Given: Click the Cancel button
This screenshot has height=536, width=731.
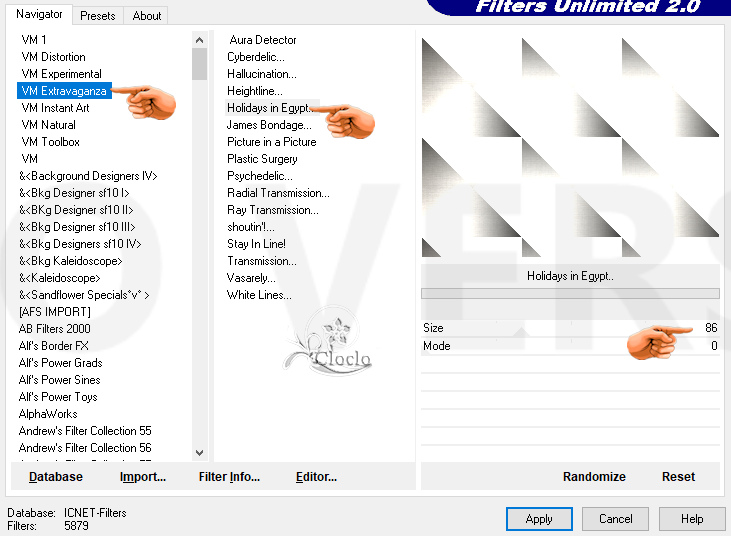Looking at the screenshot, I should (x=615, y=519).
